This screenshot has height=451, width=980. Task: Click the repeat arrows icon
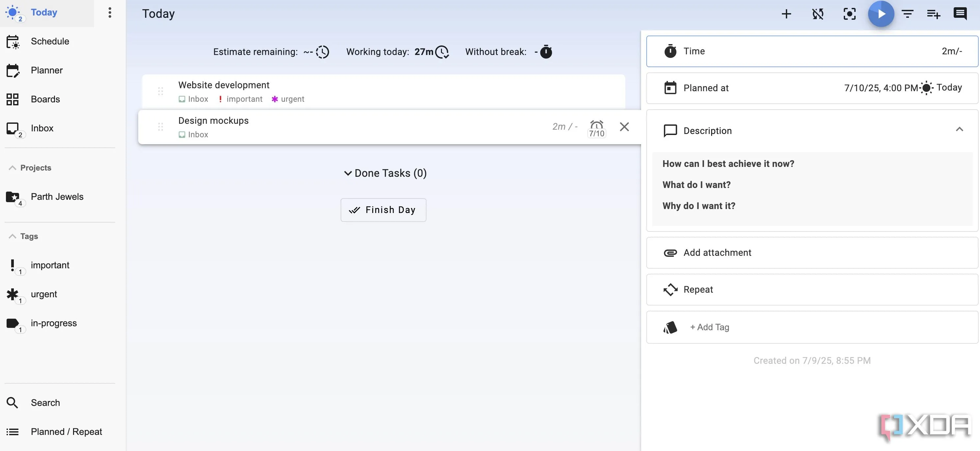(670, 290)
